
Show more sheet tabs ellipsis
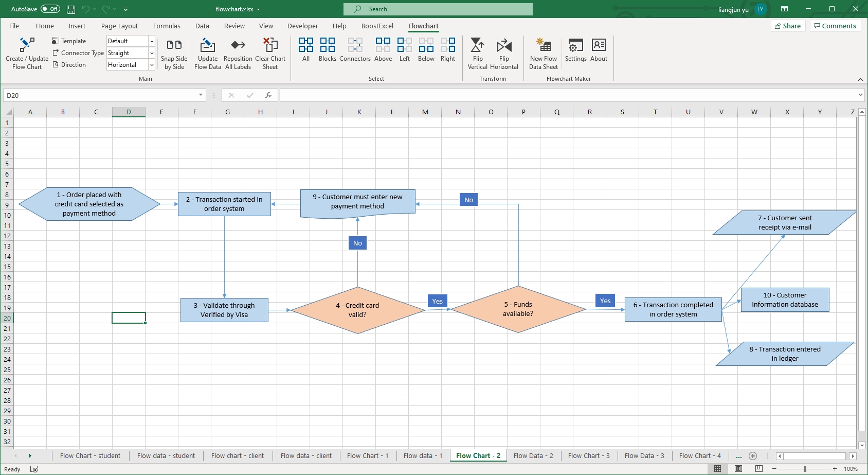[x=738, y=456]
